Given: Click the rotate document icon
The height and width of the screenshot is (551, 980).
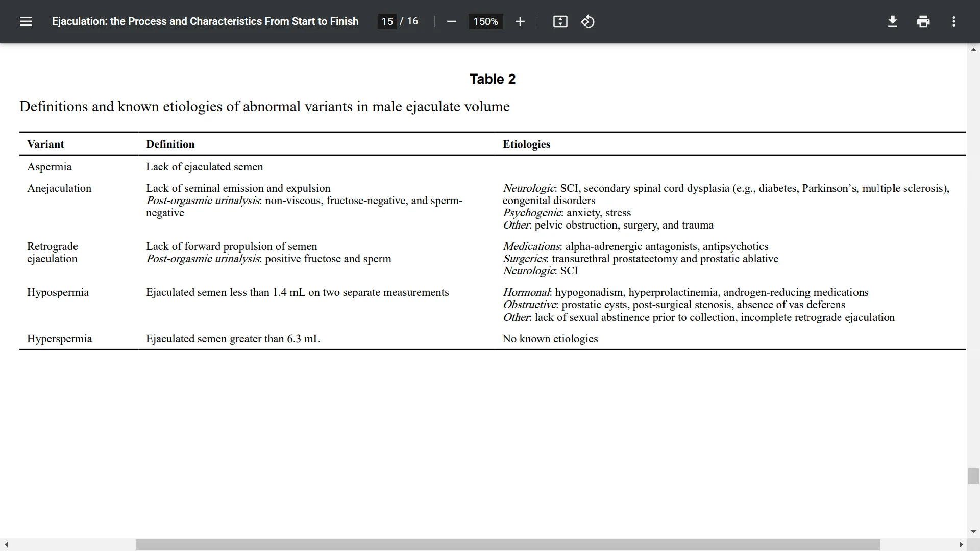Looking at the screenshot, I should (587, 21).
